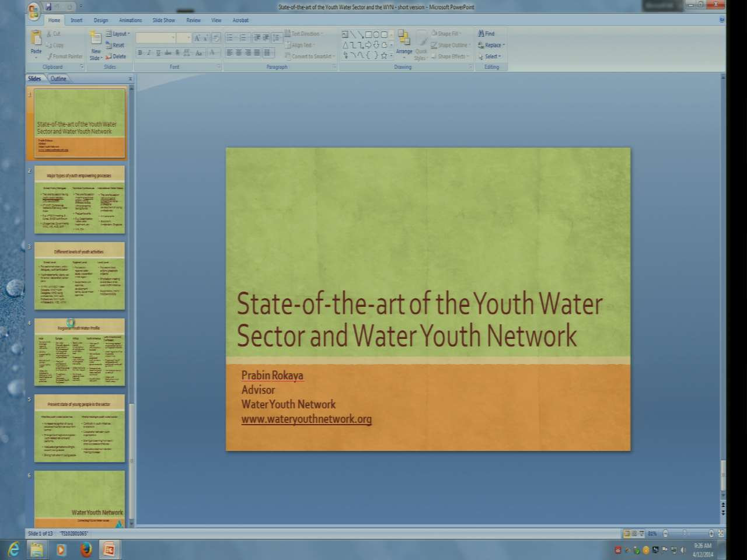Clear all text formatting
The height and width of the screenshot is (560, 747).
click(x=215, y=38)
